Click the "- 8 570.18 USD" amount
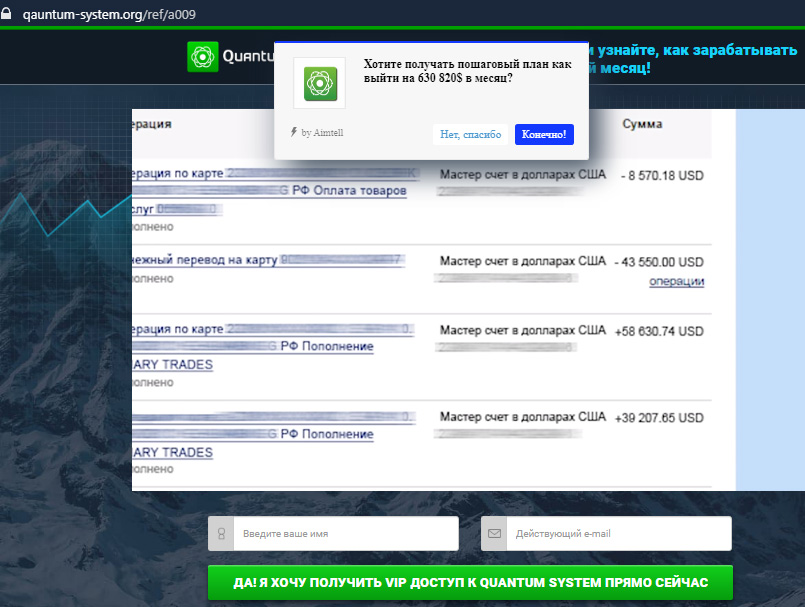805x607 pixels. point(662,176)
